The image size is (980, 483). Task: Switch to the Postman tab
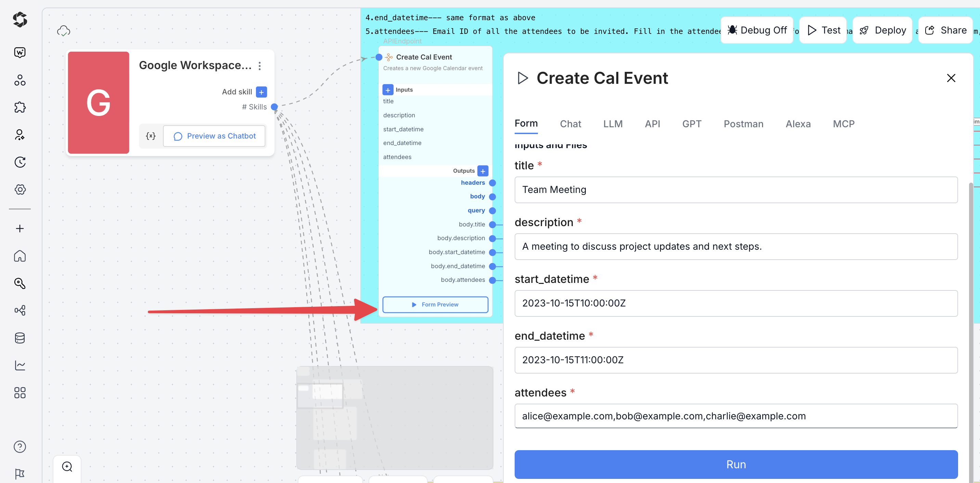tap(743, 124)
